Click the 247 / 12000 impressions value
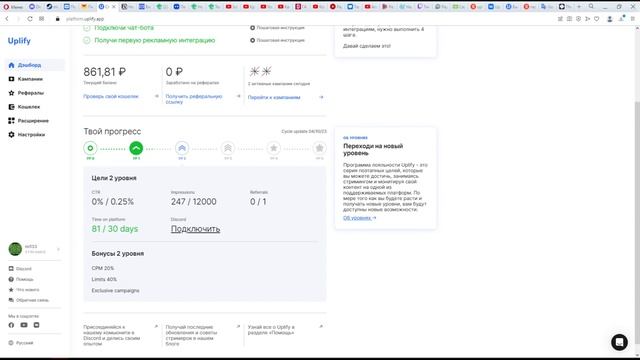 click(193, 202)
